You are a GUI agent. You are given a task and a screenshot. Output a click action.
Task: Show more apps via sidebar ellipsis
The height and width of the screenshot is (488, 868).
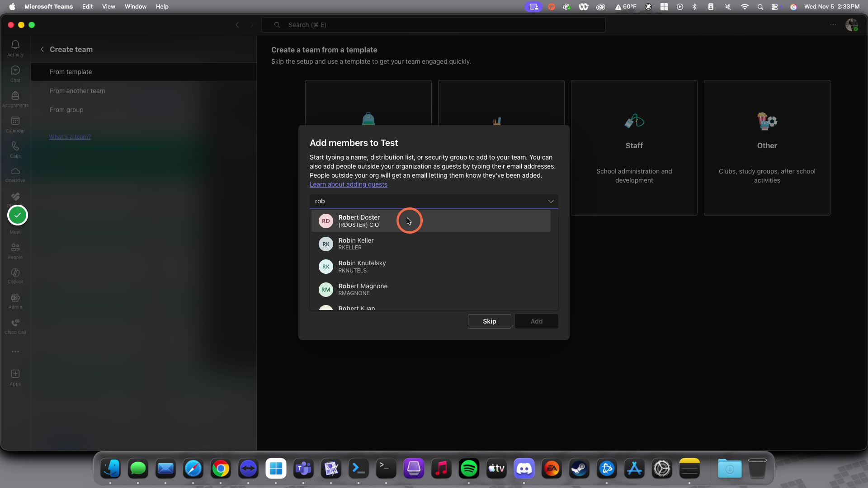click(15, 352)
